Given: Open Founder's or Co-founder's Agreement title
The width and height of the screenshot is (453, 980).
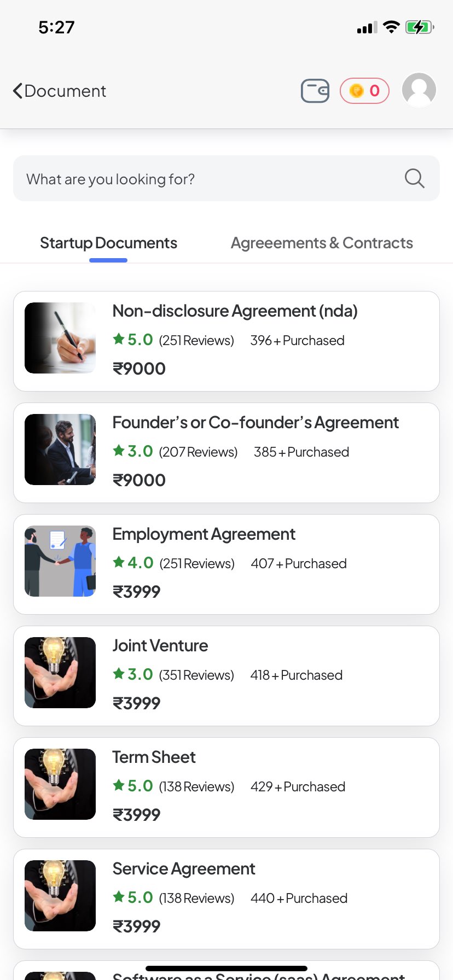Looking at the screenshot, I should click(255, 422).
